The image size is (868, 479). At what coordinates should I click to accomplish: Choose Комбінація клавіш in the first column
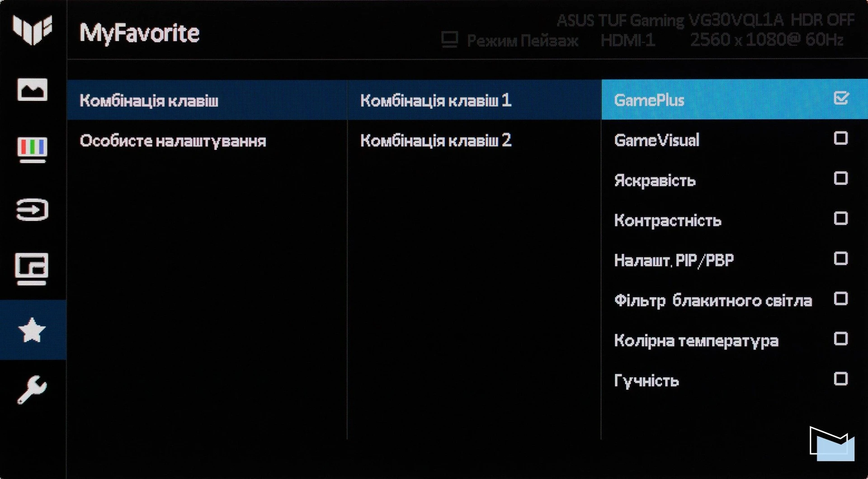click(x=149, y=100)
